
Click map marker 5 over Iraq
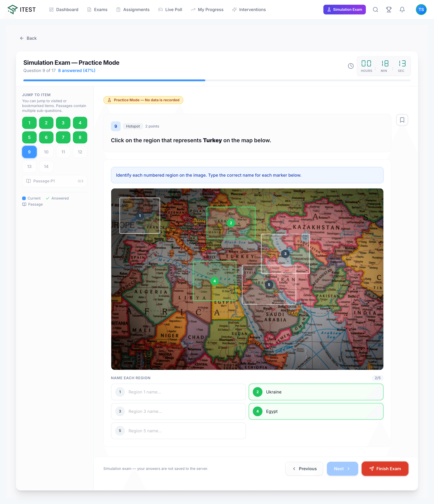(x=269, y=285)
